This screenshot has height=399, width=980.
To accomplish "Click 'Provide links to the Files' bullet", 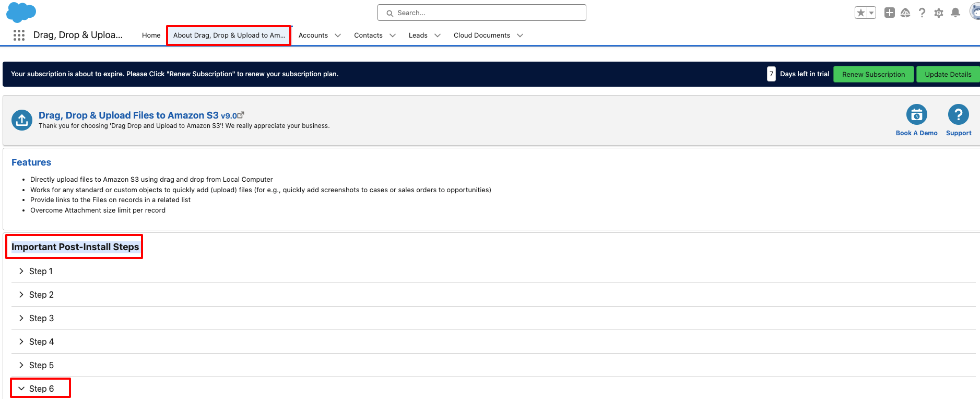I will point(110,200).
